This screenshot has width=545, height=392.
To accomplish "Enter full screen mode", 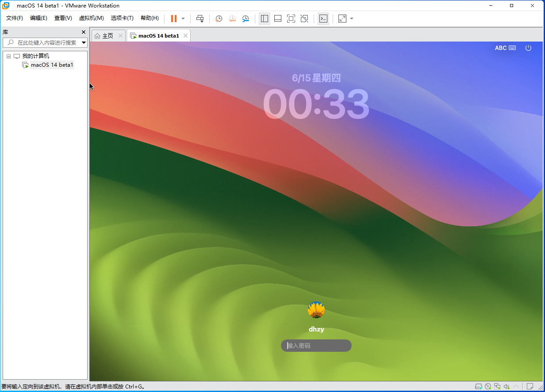I will [x=291, y=19].
